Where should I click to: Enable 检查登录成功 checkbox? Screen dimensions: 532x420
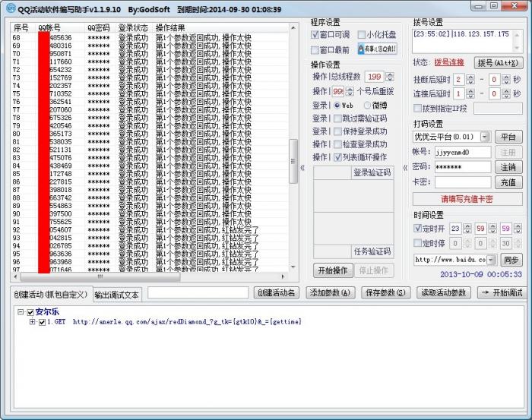tap(337, 144)
